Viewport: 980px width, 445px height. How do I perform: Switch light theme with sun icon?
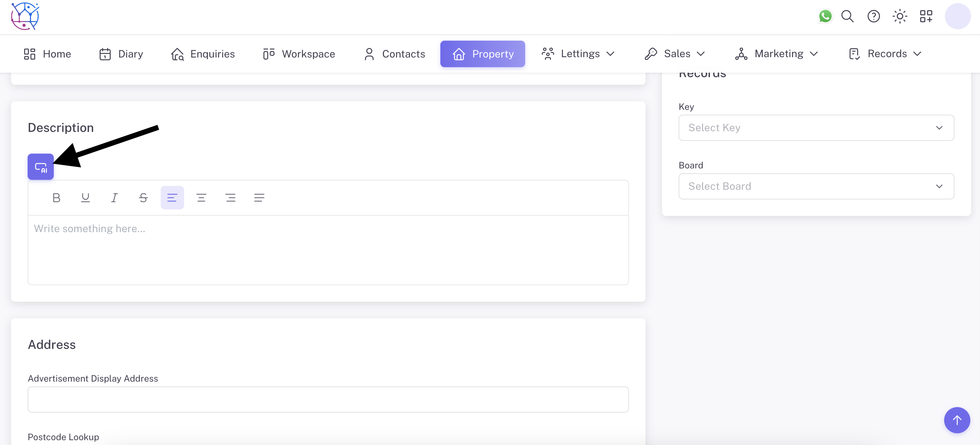pos(899,16)
